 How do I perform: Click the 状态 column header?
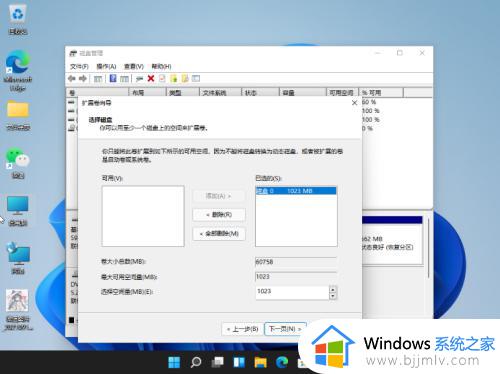click(x=260, y=93)
